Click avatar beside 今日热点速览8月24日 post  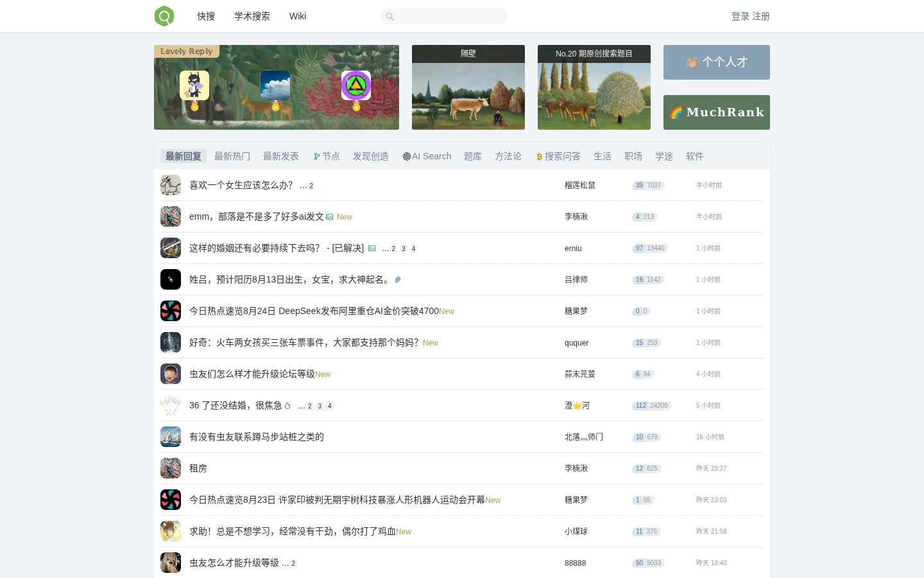[171, 311]
